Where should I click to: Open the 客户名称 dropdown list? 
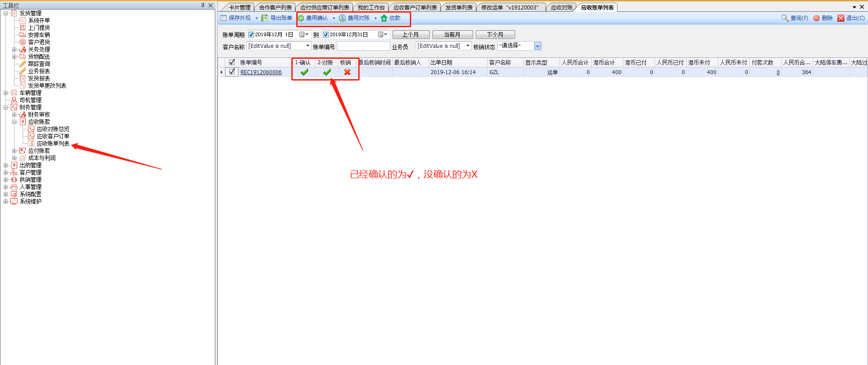point(308,46)
